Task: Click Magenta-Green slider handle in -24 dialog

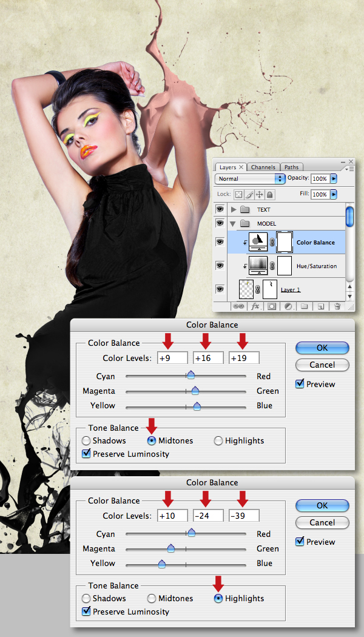Action: 171,548
